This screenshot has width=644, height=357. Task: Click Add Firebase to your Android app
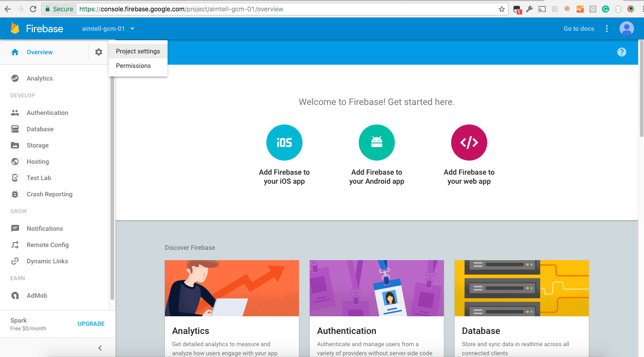point(377,176)
